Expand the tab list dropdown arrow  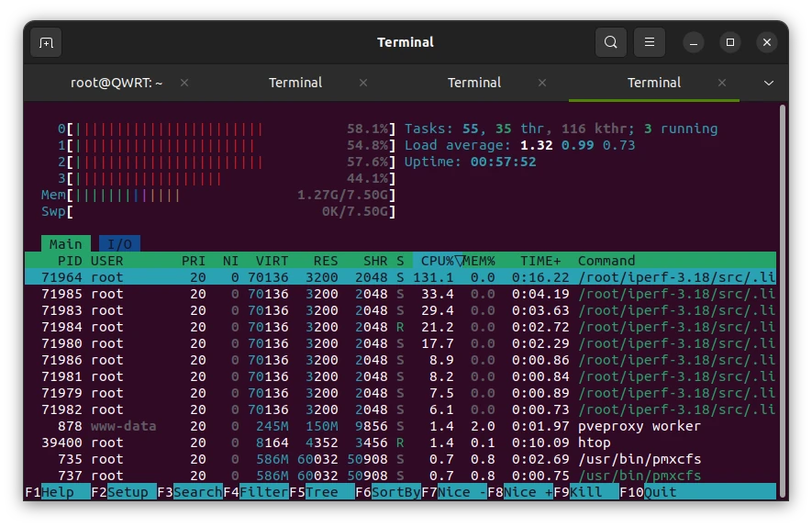pyautogui.click(x=769, y=83)
